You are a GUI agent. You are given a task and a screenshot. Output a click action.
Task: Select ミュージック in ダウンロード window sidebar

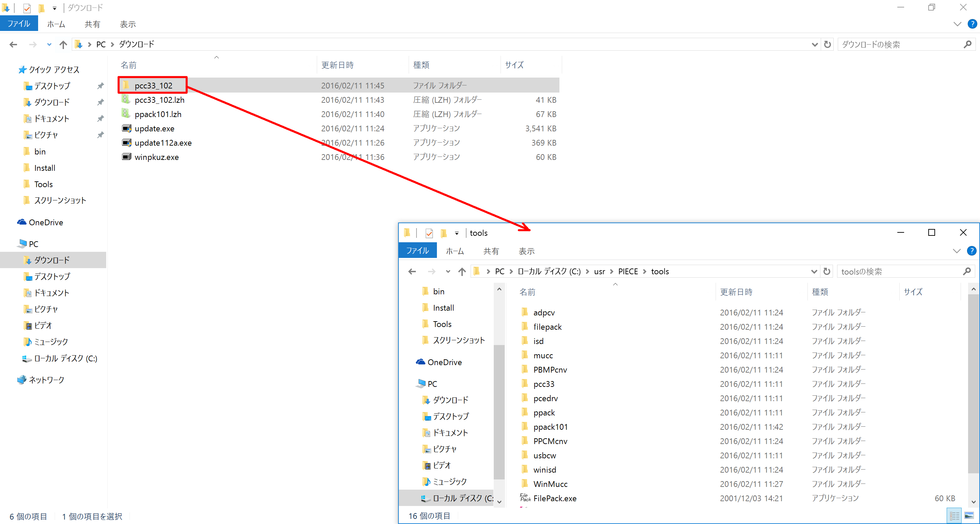[x=51, y=342]
